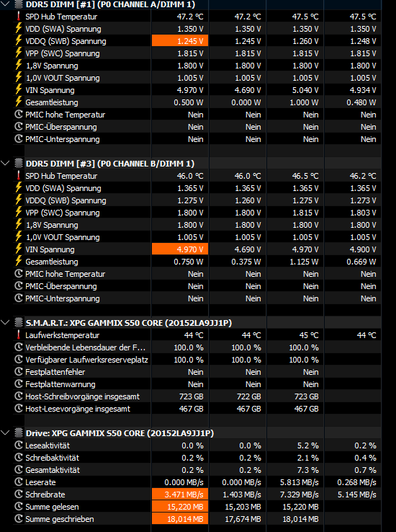Select highlighted 18,014 MB Summe geschrieben value

[180, 519]
